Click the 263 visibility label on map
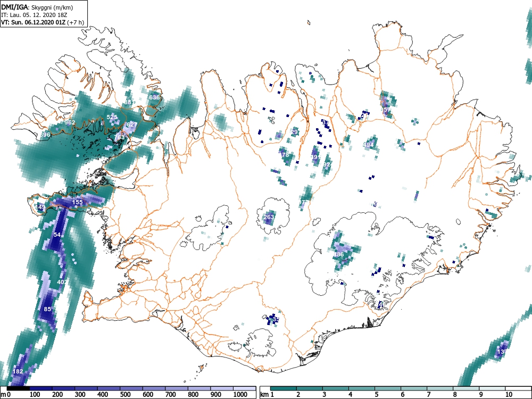This screenshot has height=399, width=532. [x=269, y=217]
